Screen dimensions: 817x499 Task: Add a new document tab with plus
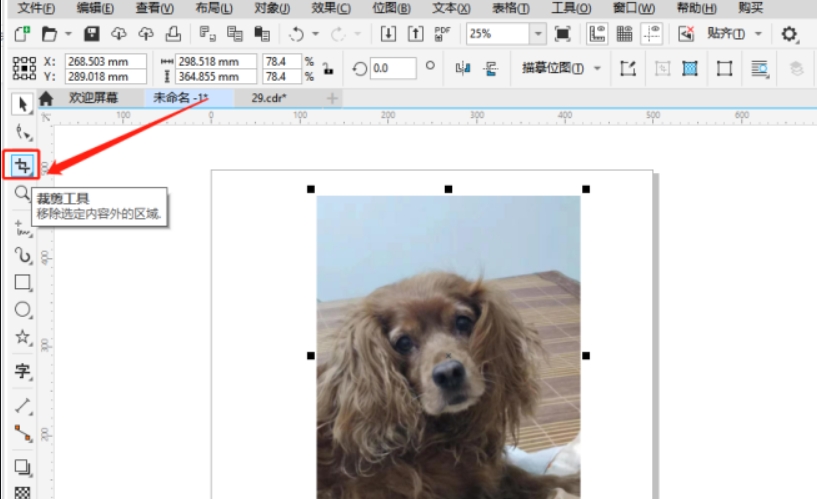332,98
